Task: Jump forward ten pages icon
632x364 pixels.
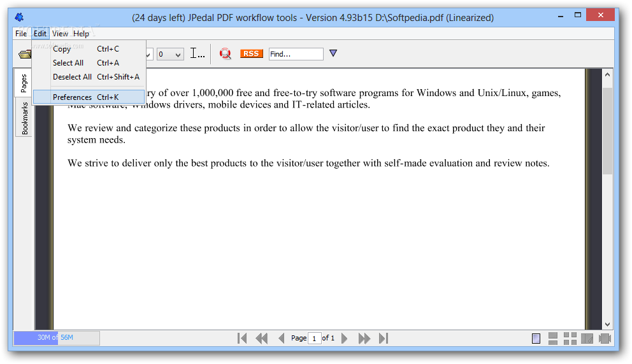Action: tap(364, 339)
